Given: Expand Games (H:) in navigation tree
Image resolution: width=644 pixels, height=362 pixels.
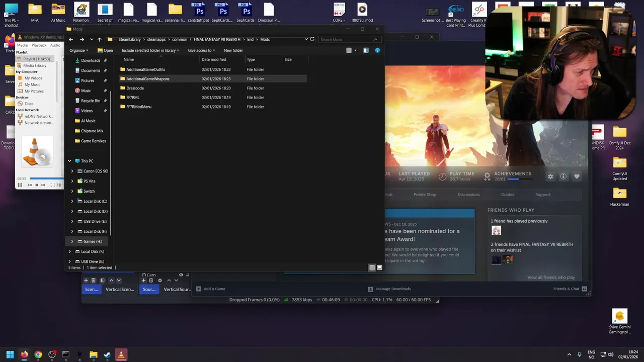Looking at the screenshot, I should (72, 241).
